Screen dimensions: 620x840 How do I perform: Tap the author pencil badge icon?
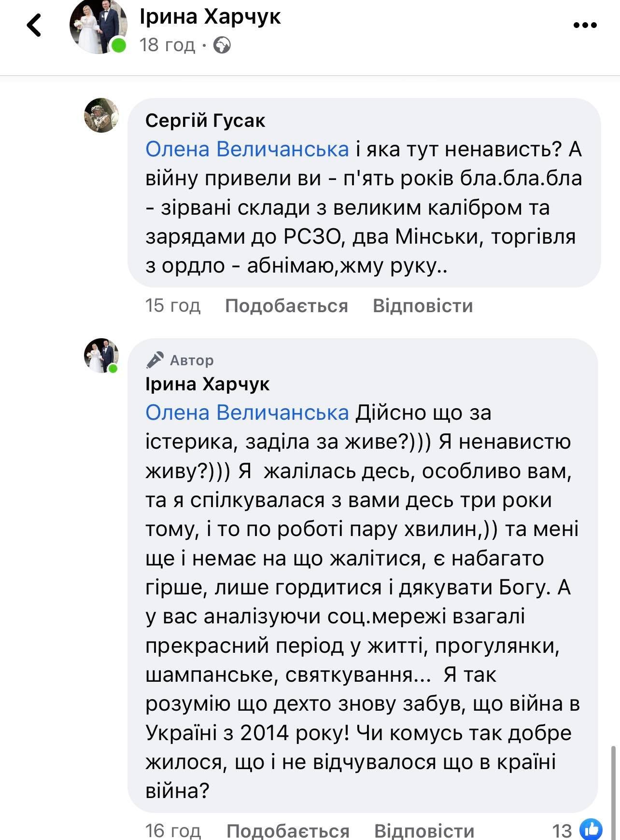tap(155, 360)
